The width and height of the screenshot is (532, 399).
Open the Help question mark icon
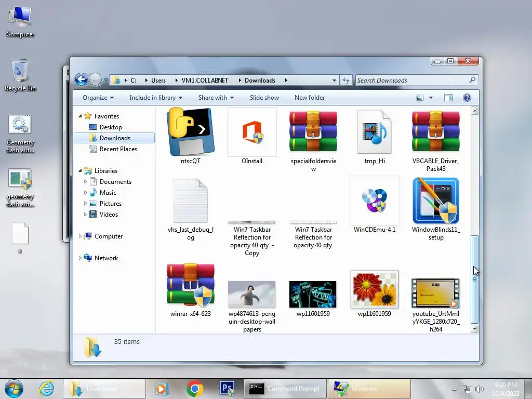pyautogui.click(x=467, y=98)
